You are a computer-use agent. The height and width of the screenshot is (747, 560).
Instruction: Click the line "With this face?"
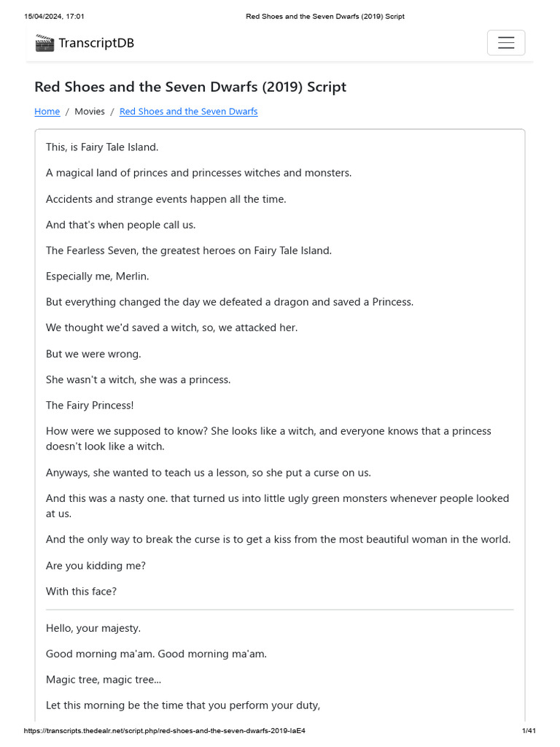coord(81,592)
